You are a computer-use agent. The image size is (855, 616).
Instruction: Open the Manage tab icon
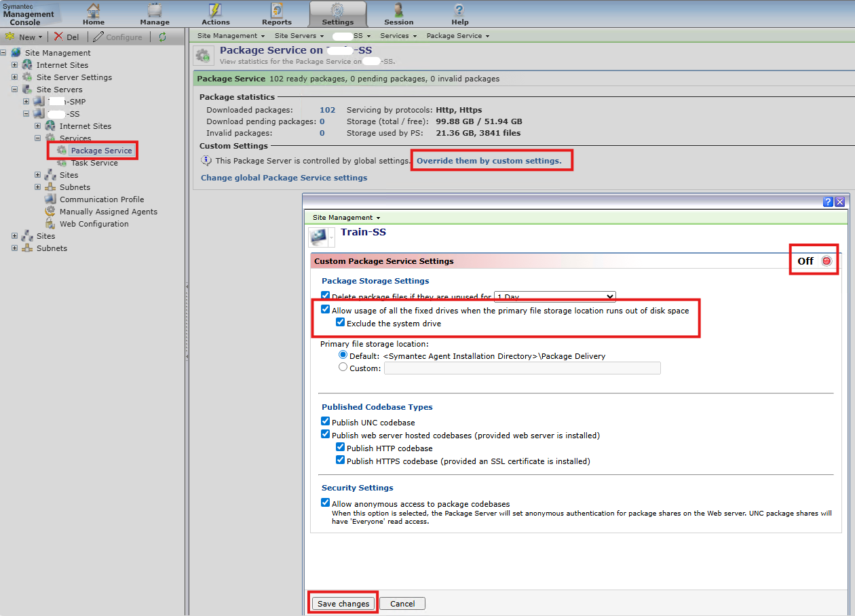click(x=155, y=10)
